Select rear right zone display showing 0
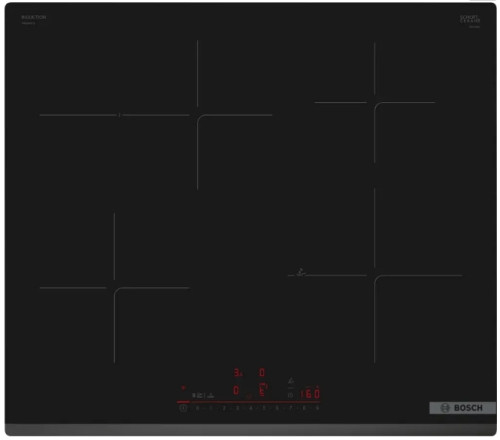The image size is (500, 440). pyautogui.click(x=262, y=372)
